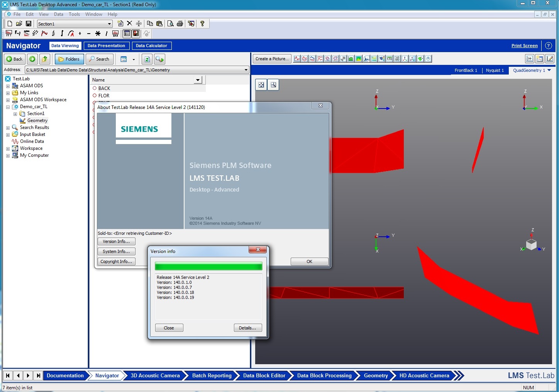Open the Geometry workbook tab
This screenshot has height=392, width=559.
pyautogui.click(x=376, y=375)
